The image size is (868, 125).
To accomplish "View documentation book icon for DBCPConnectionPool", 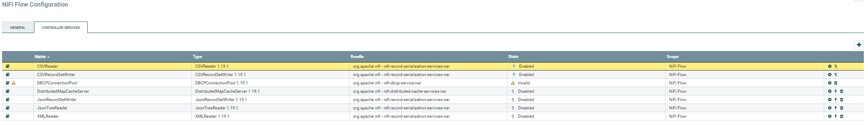I will [8, 83].
